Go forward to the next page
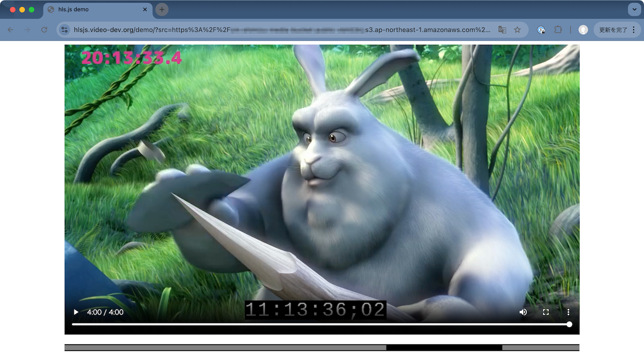 click(x=27, y=30)
